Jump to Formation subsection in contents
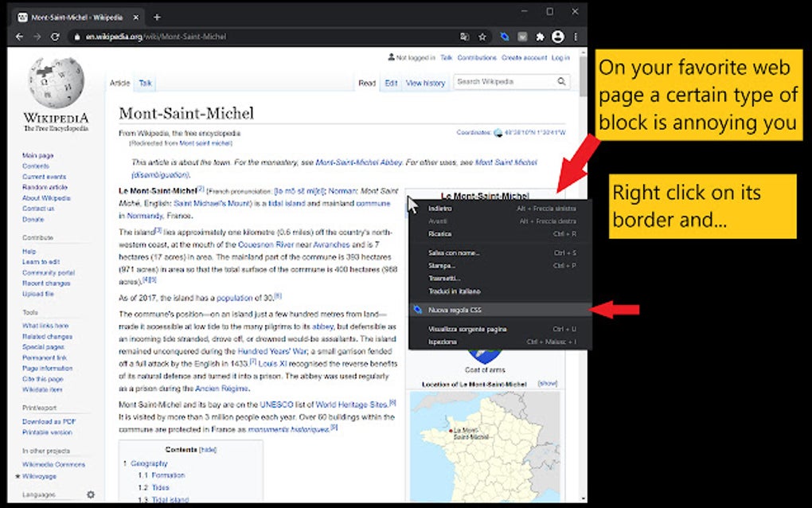This screenshot has width=812, height=508. coord(168,475)
